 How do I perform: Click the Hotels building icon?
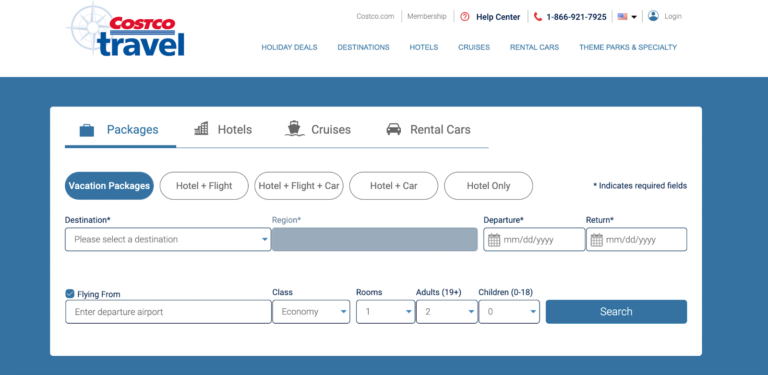(x=201, y=129)
